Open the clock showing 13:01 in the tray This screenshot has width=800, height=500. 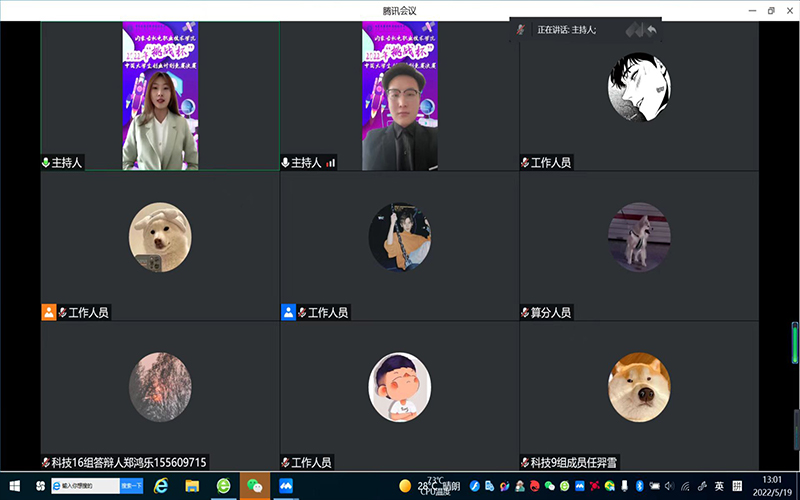point(772,486)
